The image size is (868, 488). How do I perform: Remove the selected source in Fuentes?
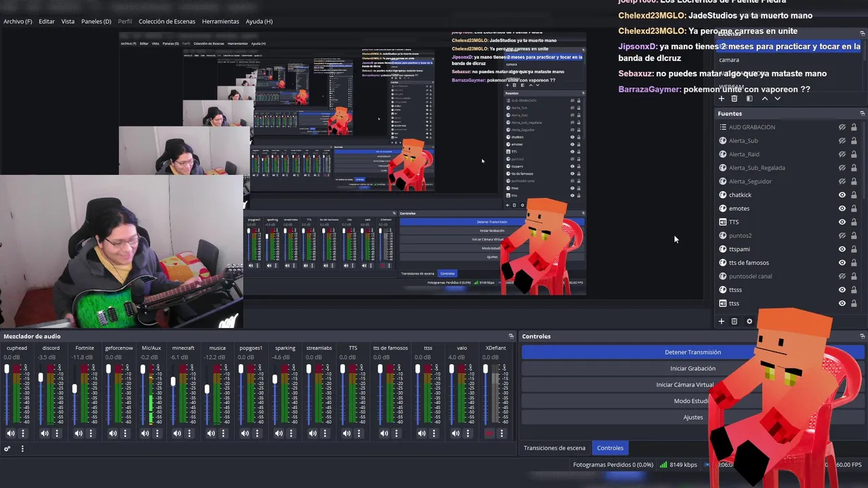click(734, 321)
